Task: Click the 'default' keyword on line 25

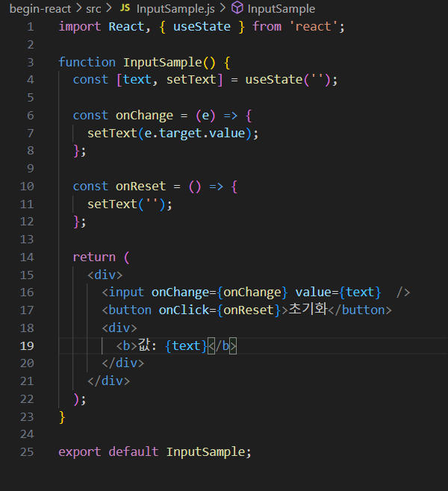Action: pos(134,452)
